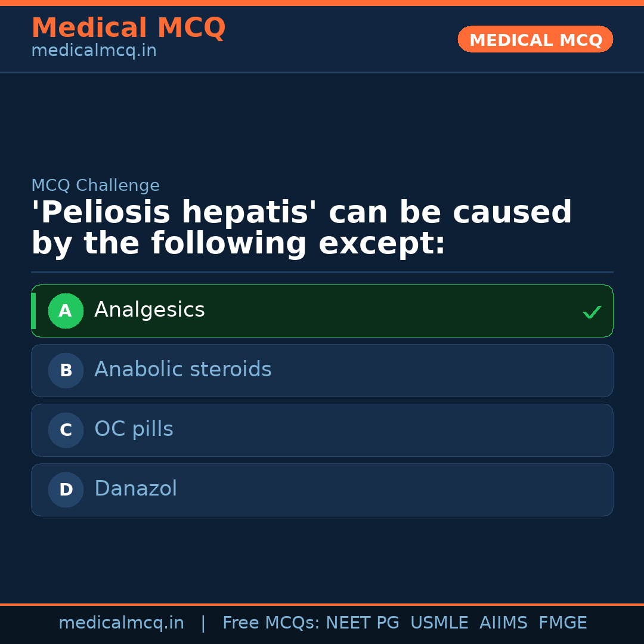
Task: Click the D option circle badge
Action: [66, 490]
